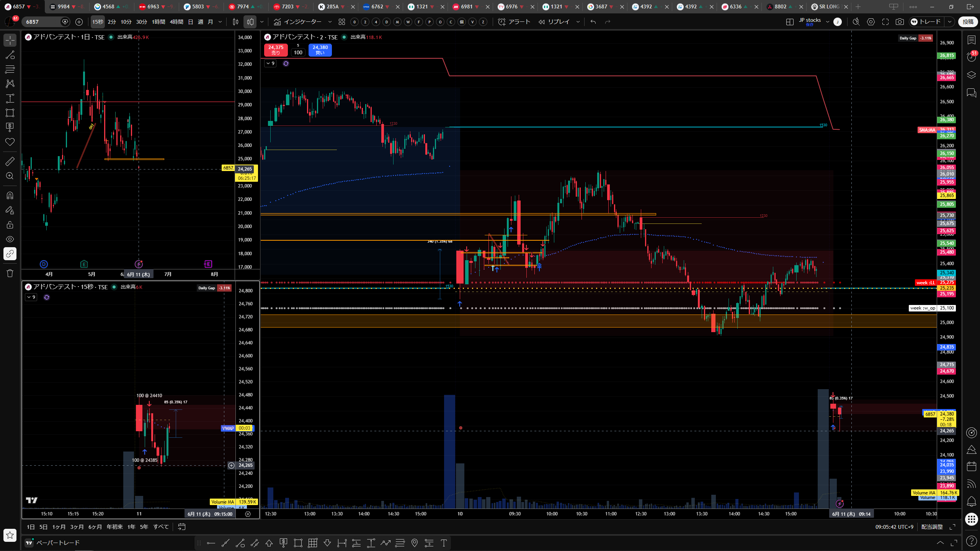Click the 6857 symbol search field
This screenshot has width=980, height=551.
[42, 22]
